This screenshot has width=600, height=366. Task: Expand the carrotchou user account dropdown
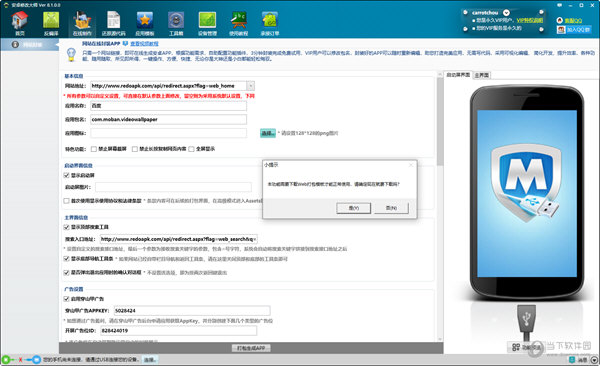click(506, 13)
